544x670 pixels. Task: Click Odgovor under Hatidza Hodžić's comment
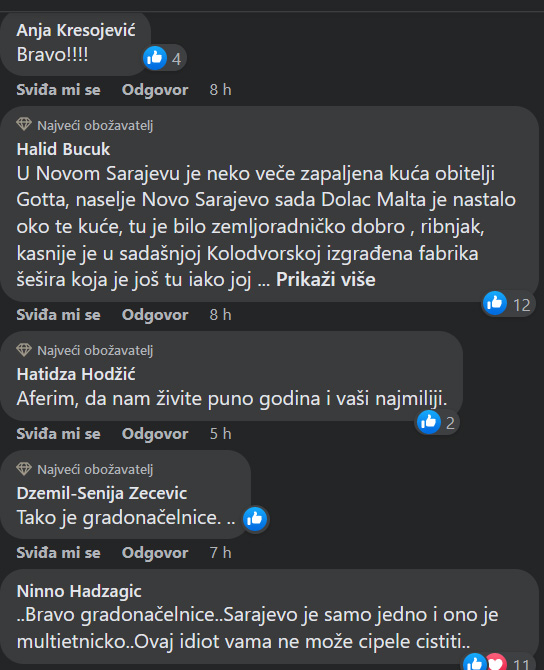[155, 434]
